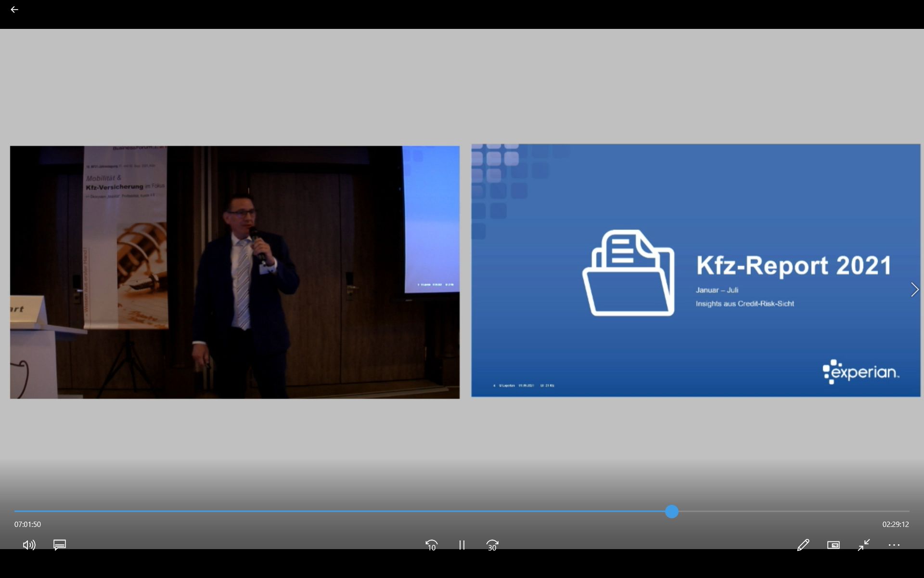Open the edit pencil tools

pyautogui.click(x=803, y=545)
